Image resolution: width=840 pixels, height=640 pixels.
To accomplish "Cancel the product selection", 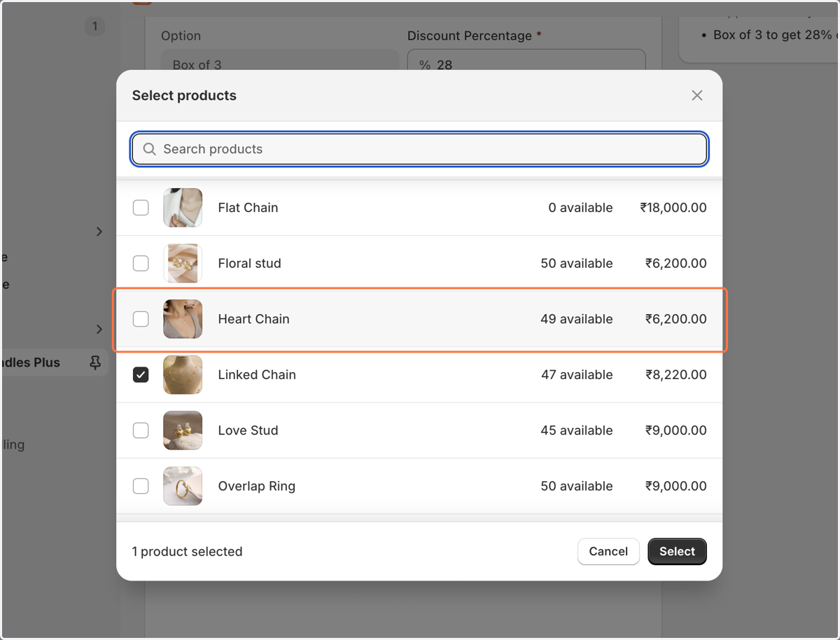I will click(608, 551).
